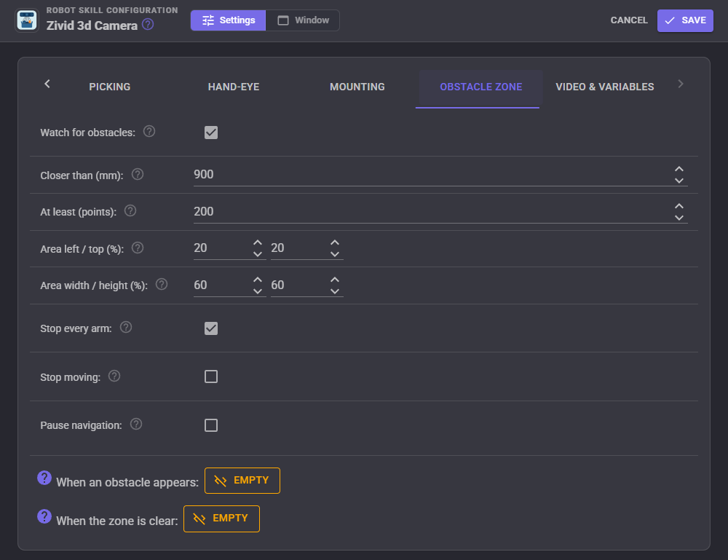Cancel the configuration changes
Image resolution: width=728 pixels, height=560 pixels.
[629, 20]
